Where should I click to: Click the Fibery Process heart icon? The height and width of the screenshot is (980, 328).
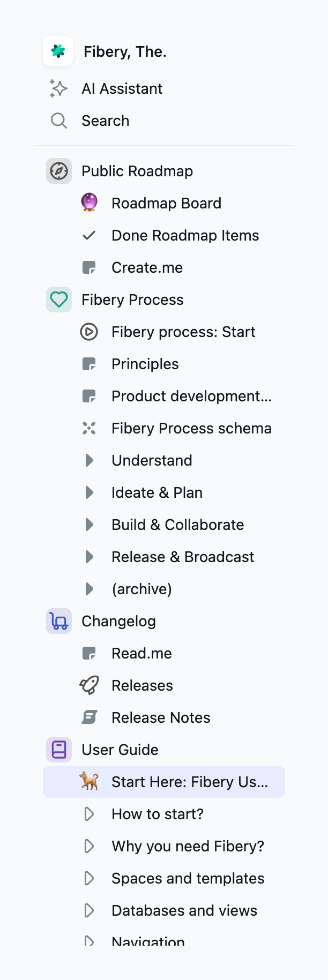coord(59,300)
